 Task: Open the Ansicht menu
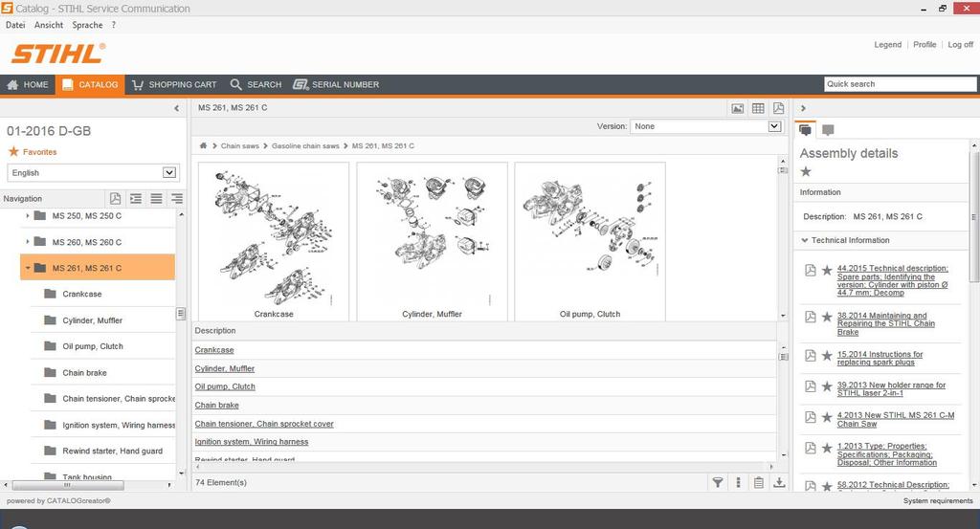point(49,25)
